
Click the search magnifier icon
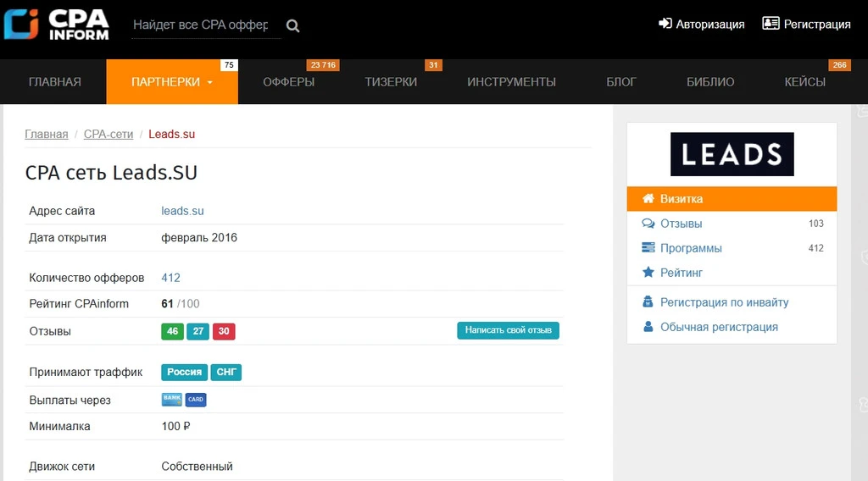(x=292, y=25)
